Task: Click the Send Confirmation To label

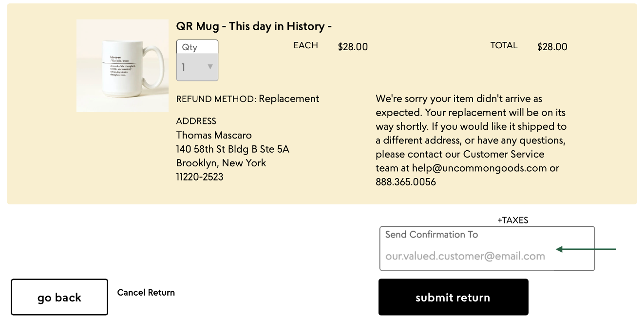Action: pyautogui.click(x=432, y=235)
